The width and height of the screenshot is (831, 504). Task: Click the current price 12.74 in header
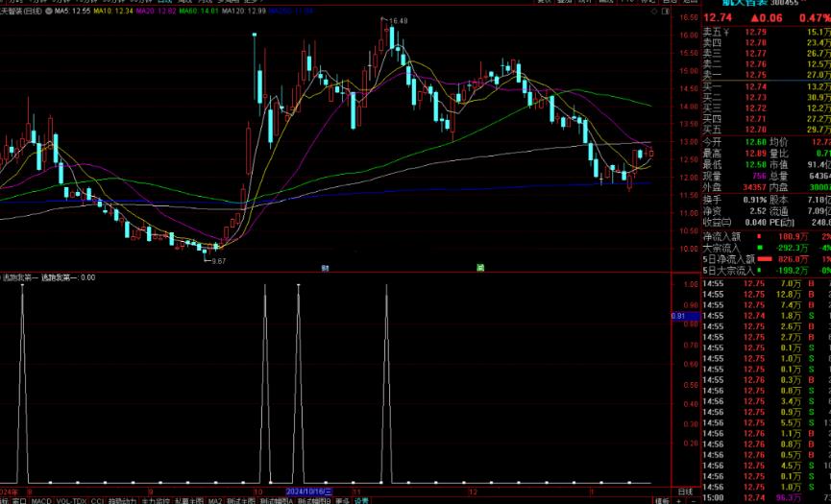coord(717,18)
